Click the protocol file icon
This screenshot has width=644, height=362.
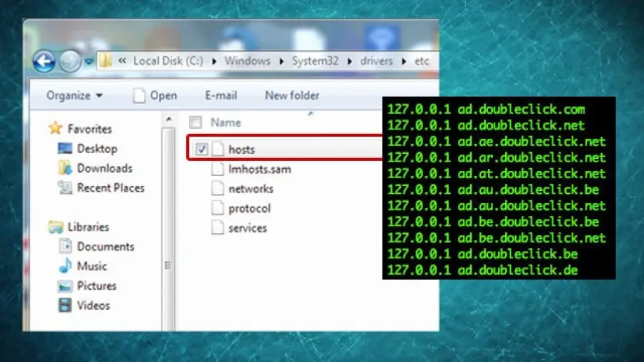(218, 208)
